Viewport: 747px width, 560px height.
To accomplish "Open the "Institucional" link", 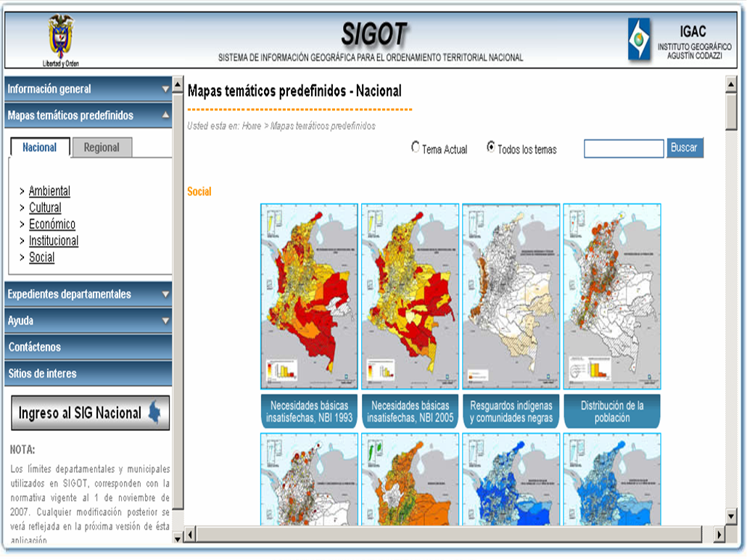I will [52, 239].
